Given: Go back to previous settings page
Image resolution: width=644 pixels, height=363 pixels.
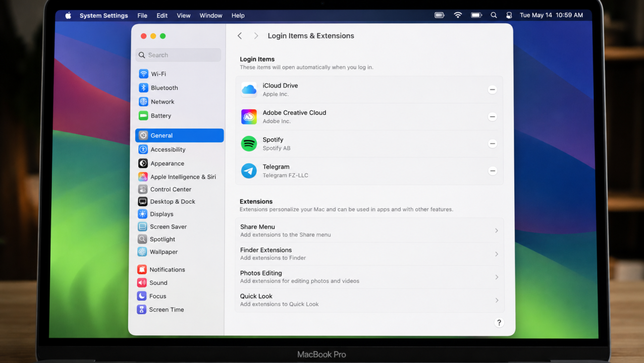Looking at the screenshot, I should tap(240, 36).
